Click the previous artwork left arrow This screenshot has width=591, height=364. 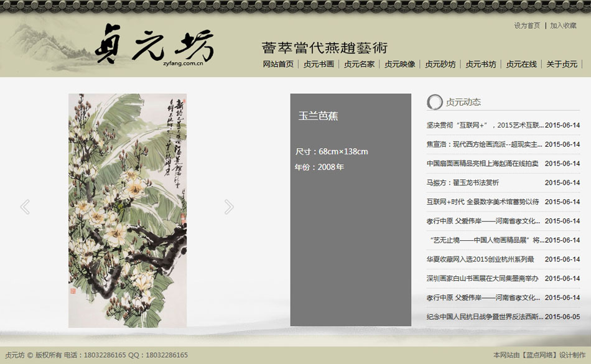[x=25, y=207]
